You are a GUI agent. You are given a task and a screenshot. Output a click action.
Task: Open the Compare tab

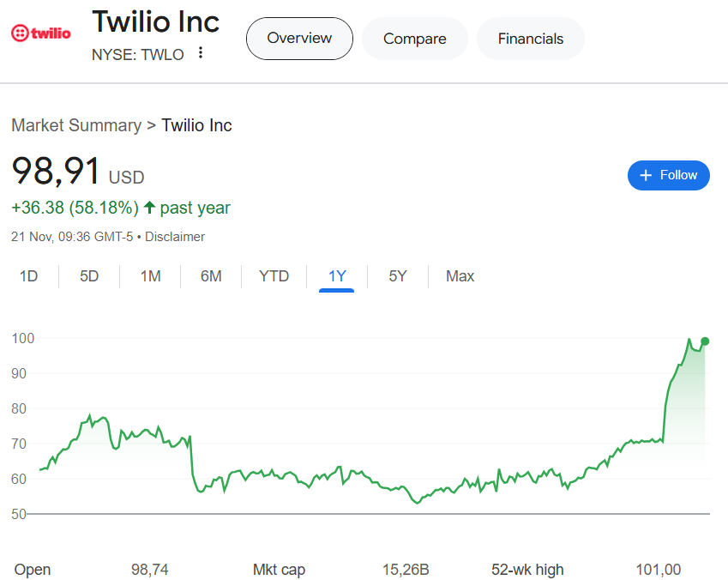pos(414,39)
